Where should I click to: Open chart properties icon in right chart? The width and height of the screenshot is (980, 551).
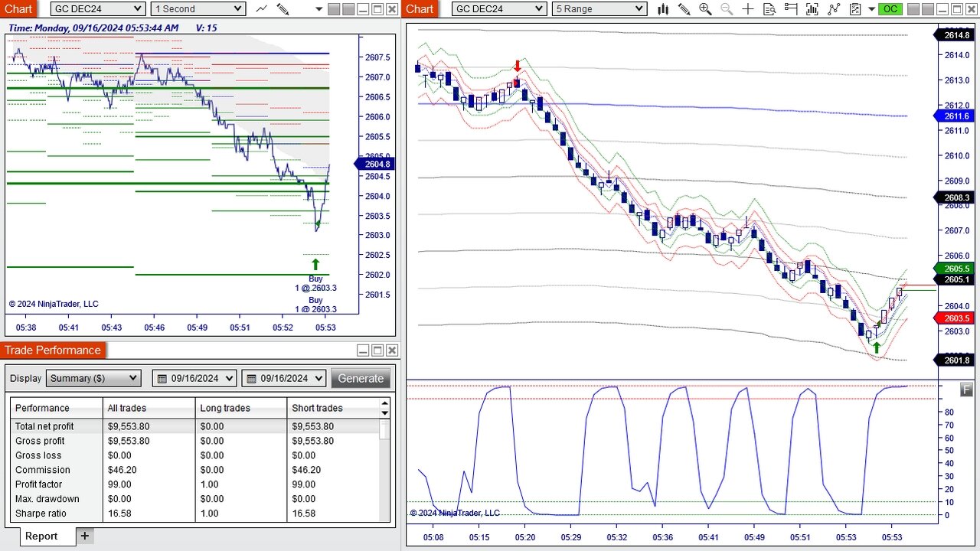pos(855,9)
